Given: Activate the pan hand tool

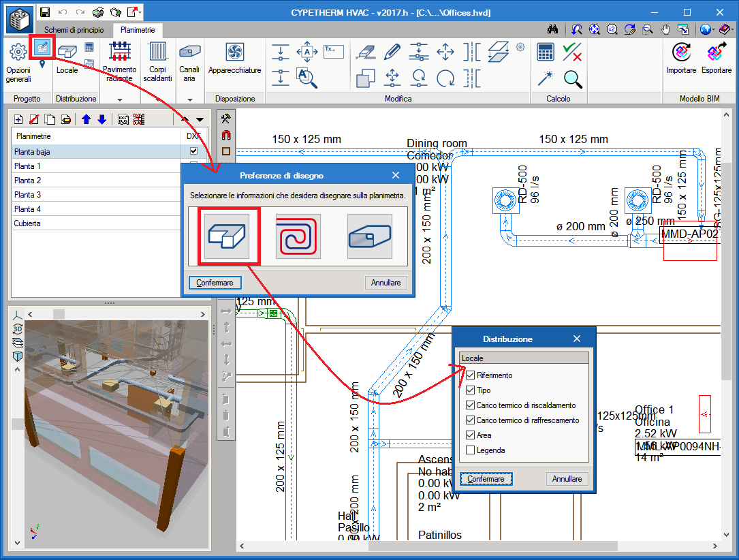Looking at the screenshot, I should (x=665, y=30).
